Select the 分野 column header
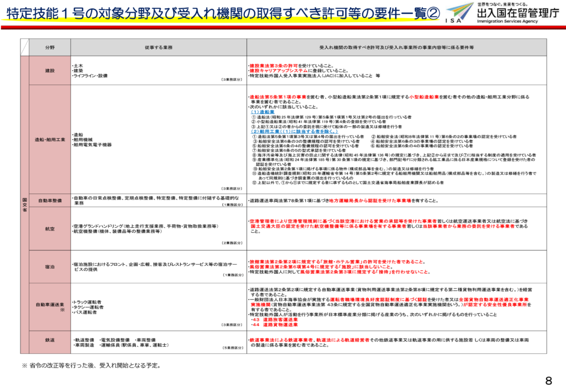 [50, 48]
